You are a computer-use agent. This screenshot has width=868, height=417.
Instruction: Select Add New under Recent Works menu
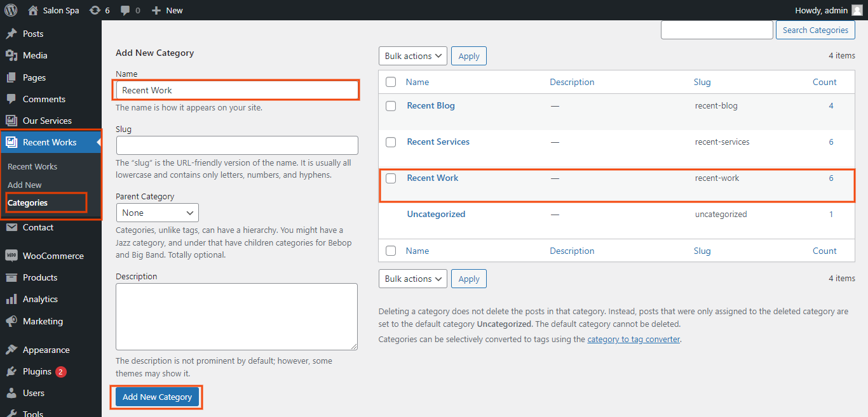(25, 185)
